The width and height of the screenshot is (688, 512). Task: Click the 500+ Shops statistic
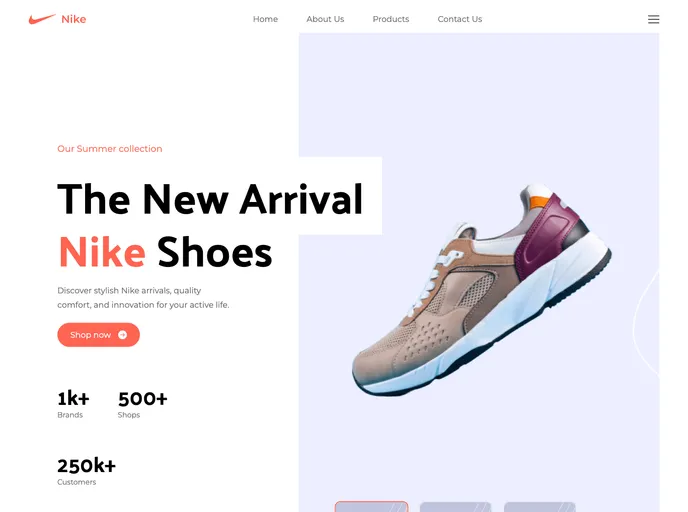(143, 405)
